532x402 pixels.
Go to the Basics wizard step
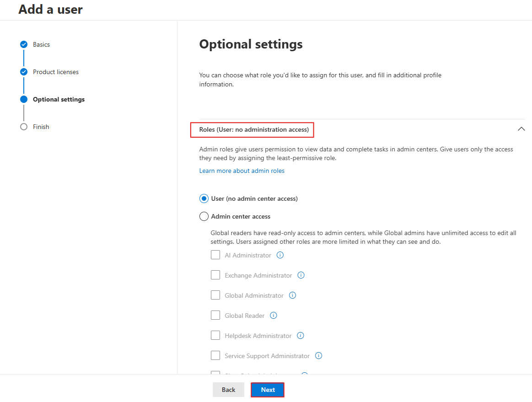pos(41,44)
